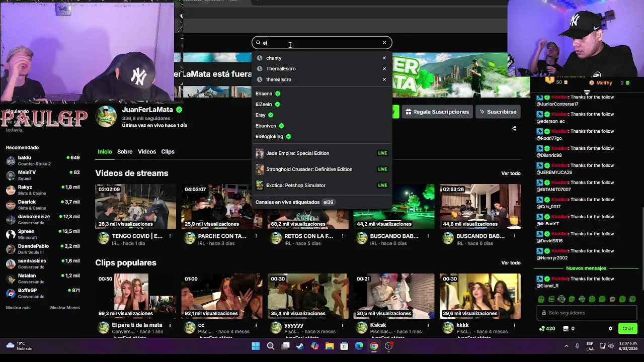
Task: Remove lowercase 'therealscro' from recent searches
Action: tap(384, 79)
